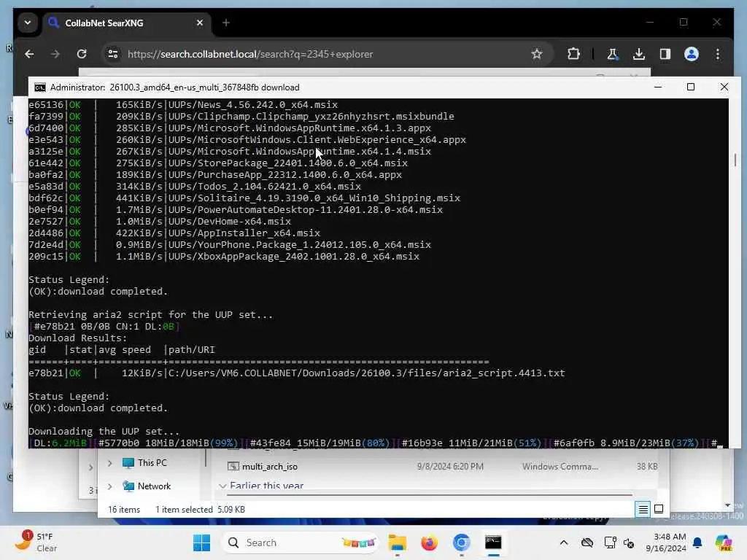Image resolution: width=747 pixels, height=560 pixels.
Task: Open Chromium browser from taskbar
Action: [461, 542]
